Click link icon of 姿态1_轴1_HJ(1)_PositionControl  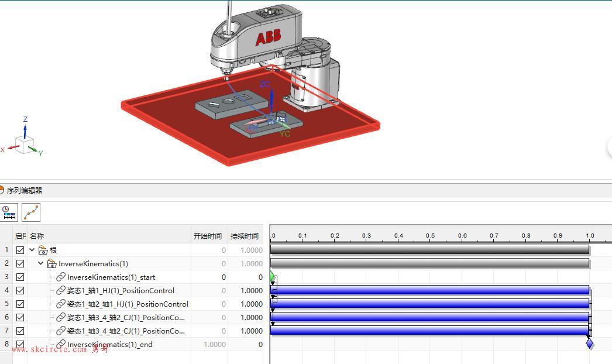(x=61, y=291)
